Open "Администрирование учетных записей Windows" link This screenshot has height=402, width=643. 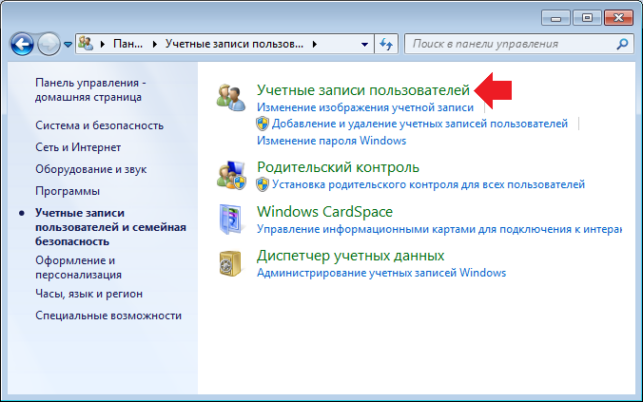tap(381, 273)
